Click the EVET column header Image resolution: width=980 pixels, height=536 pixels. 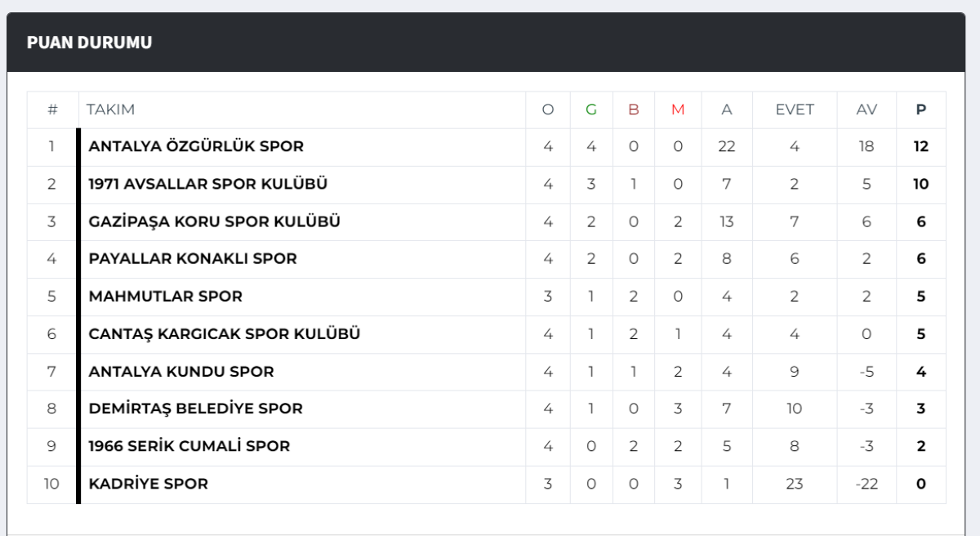(795, 109)
